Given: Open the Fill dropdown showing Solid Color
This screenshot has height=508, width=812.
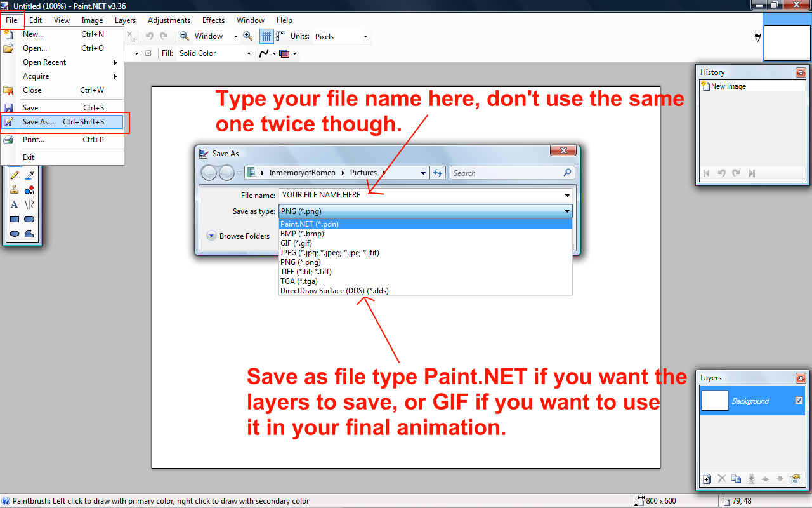Looking at the screenshot, I should pyautogui.click(x=214, y=53).
